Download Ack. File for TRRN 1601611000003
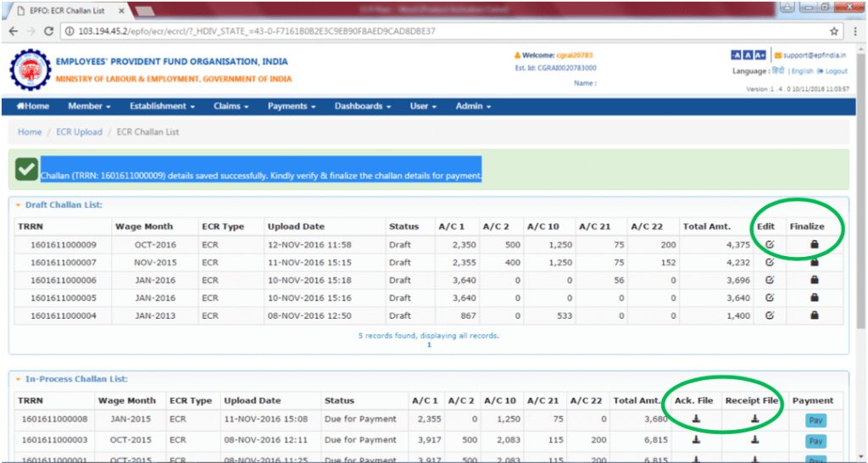 point(696,440)
